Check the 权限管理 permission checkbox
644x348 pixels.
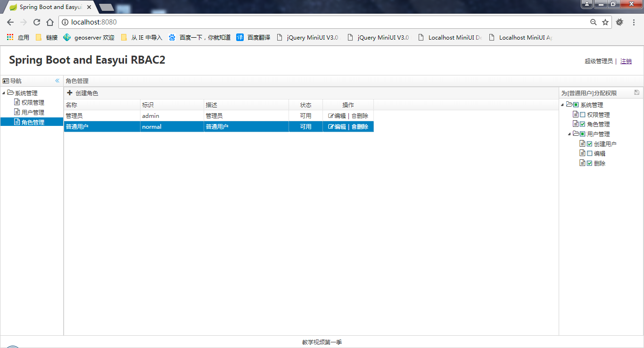[583, 115]
